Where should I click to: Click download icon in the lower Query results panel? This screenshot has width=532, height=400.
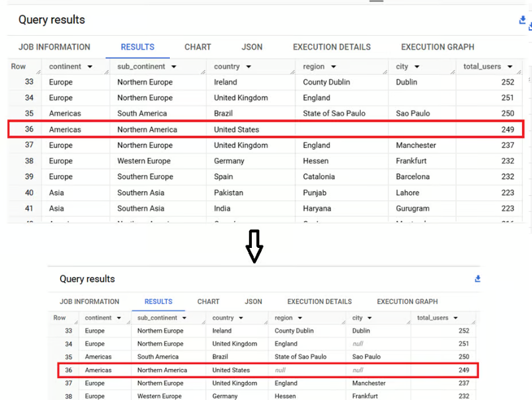point(477,279)
